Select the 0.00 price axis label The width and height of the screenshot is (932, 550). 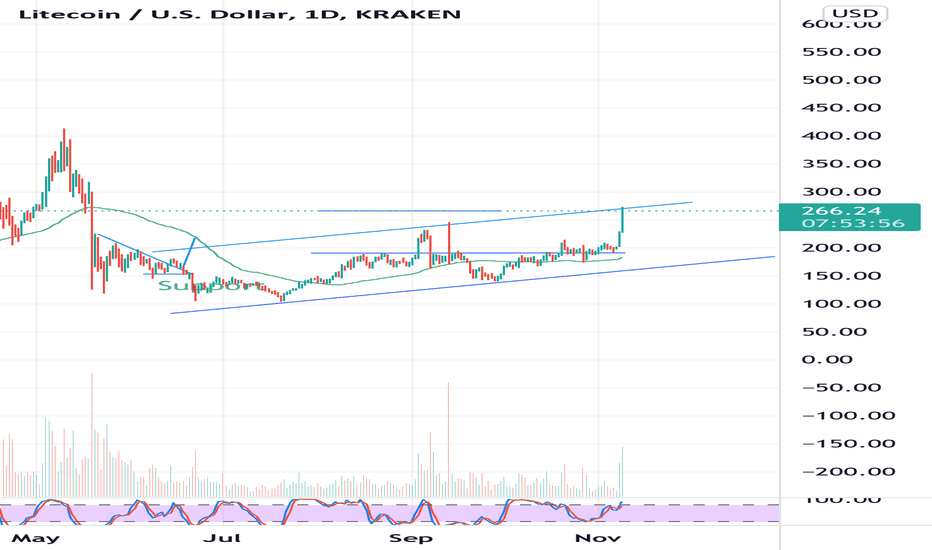[x=827, y=360]
